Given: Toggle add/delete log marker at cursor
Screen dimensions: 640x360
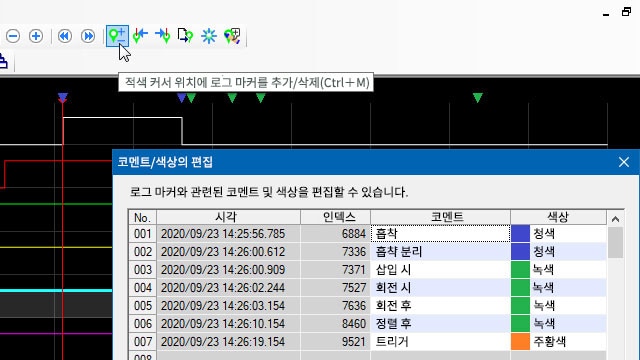Looking at the screenshot, I should [117, 36].
